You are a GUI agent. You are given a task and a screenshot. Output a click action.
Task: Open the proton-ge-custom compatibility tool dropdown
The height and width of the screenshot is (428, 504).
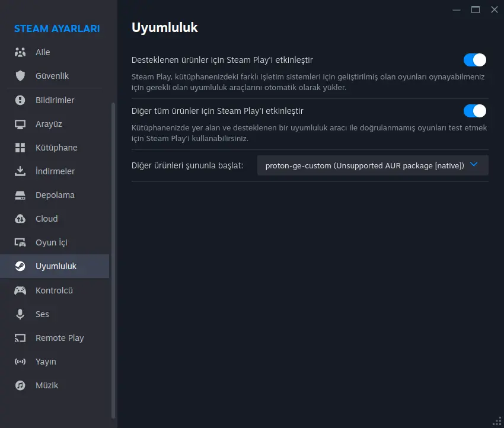[372, 165]
